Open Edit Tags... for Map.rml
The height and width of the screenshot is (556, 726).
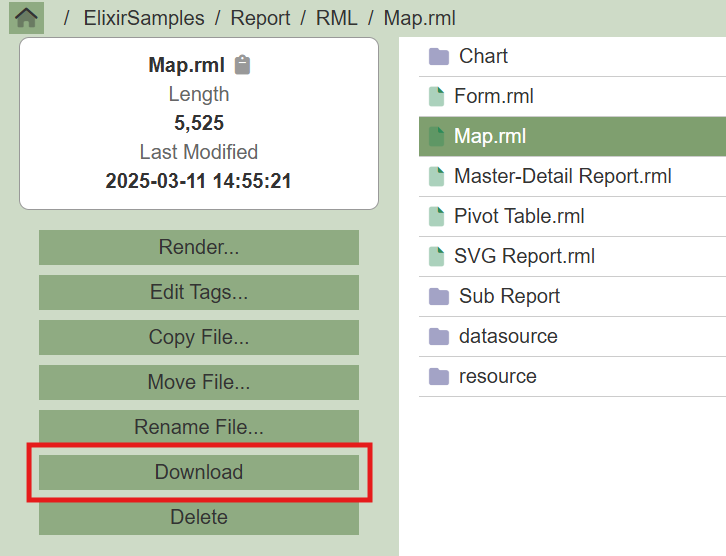pyautogui.click(x=199, y=292)
